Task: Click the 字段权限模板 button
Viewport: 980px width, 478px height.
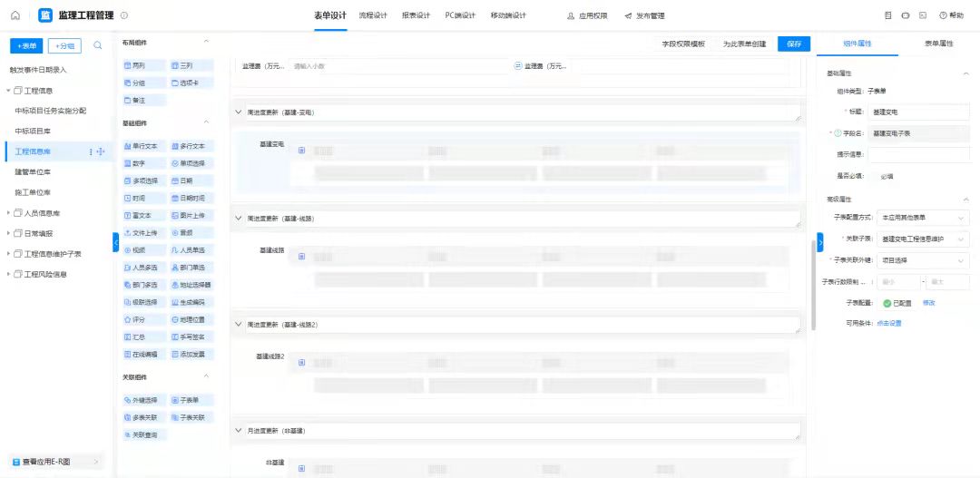Action: pos(683,44)
